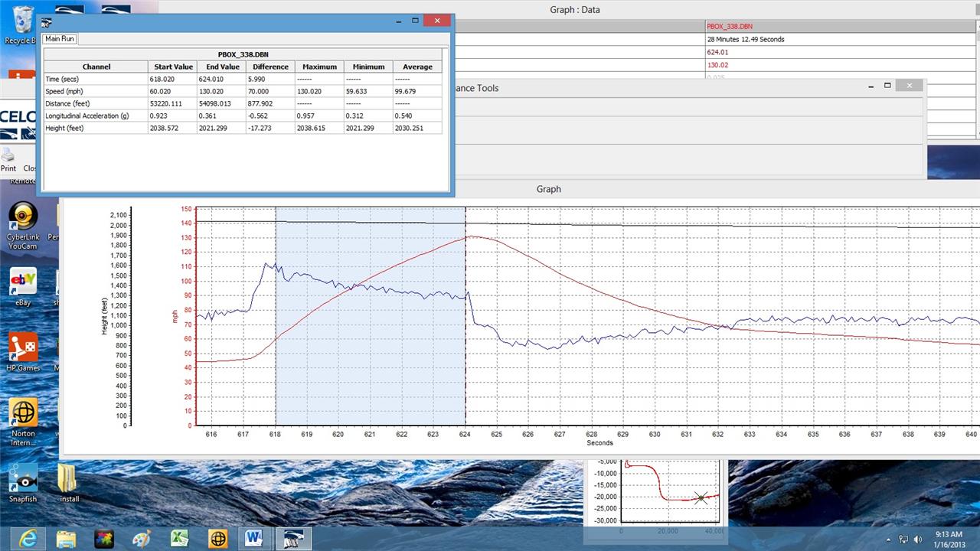This screenshot has width=980, height=551.
Task: Click the End Value column header
Action: [x=223, y=67]
